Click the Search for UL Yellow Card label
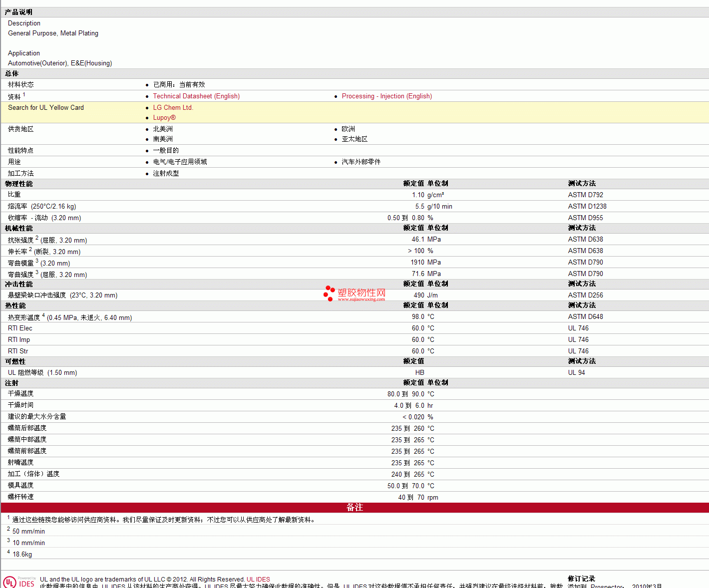Viewport: 709px width, 588px height. (x=46, y=108)
